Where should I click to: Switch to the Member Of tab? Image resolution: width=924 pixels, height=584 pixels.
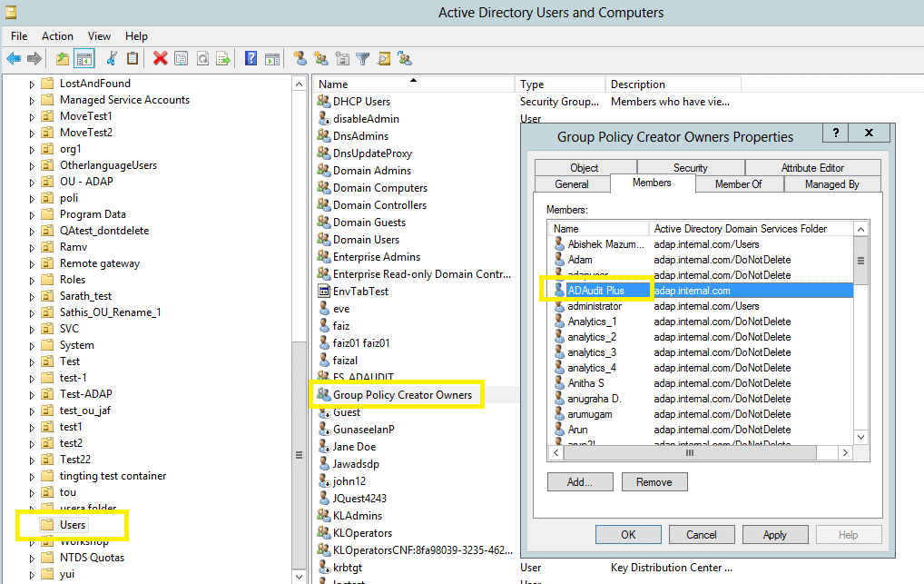(x=739, y=183)
